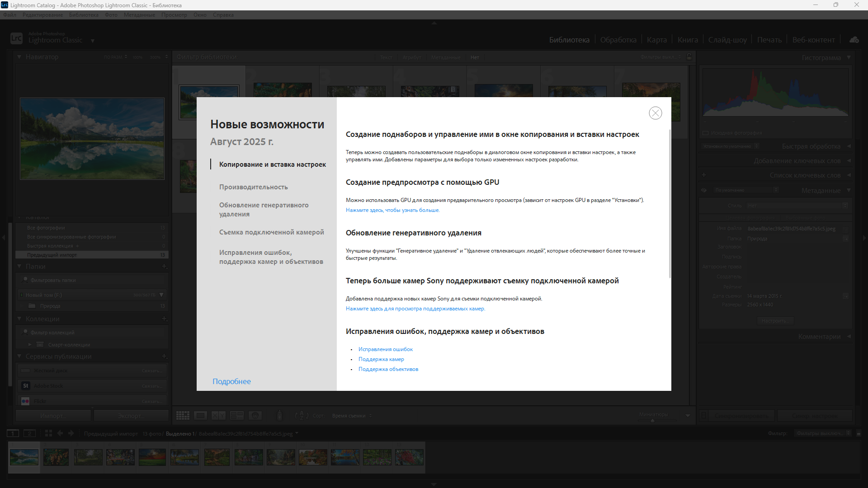The width and height of the screenshot is (868, 488).
Task: Expand the Список ключевых слов panel
Action: [849, 175]
